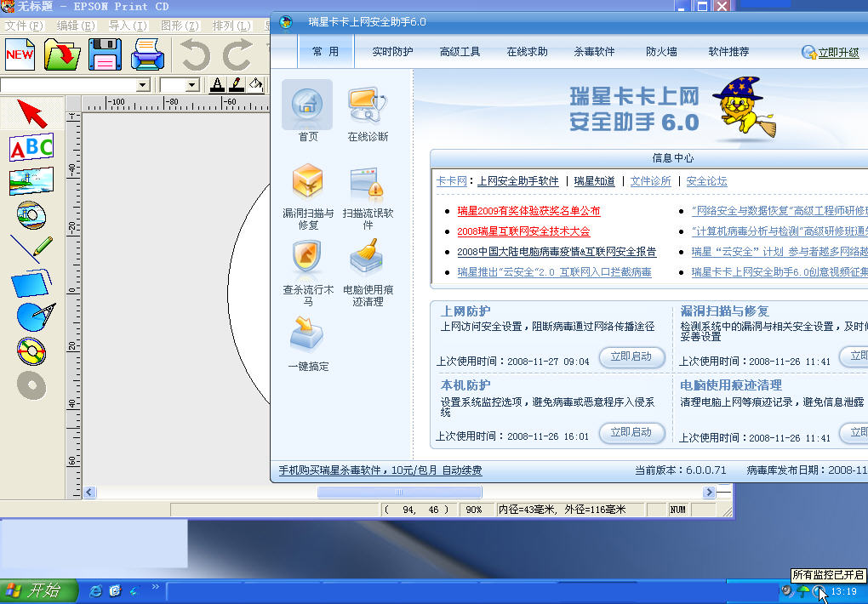Image resolution: width=868 pixels, height=604 pixels.
Task: Open 文件诊所 link
Action: coord(650,181)
